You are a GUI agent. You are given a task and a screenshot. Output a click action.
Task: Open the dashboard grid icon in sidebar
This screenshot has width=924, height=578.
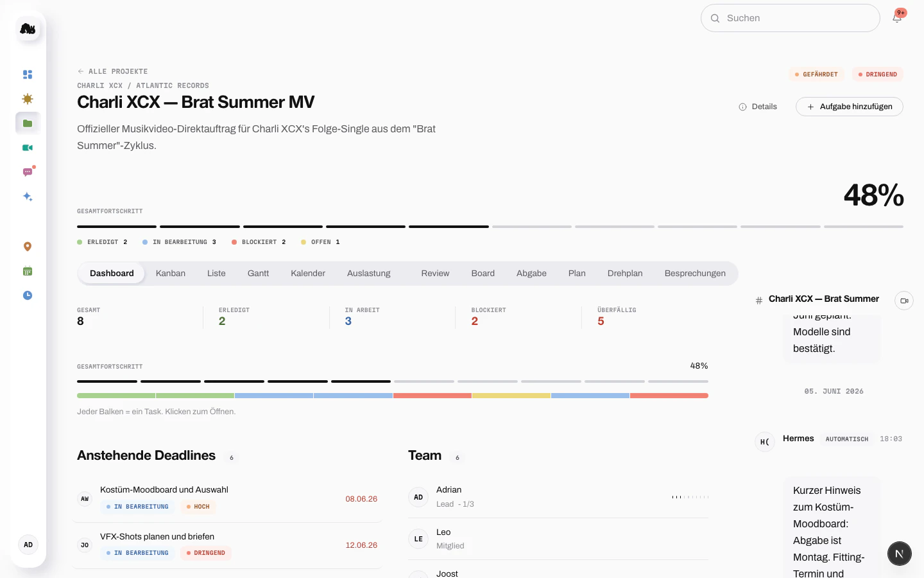click(x=28, y=74)
